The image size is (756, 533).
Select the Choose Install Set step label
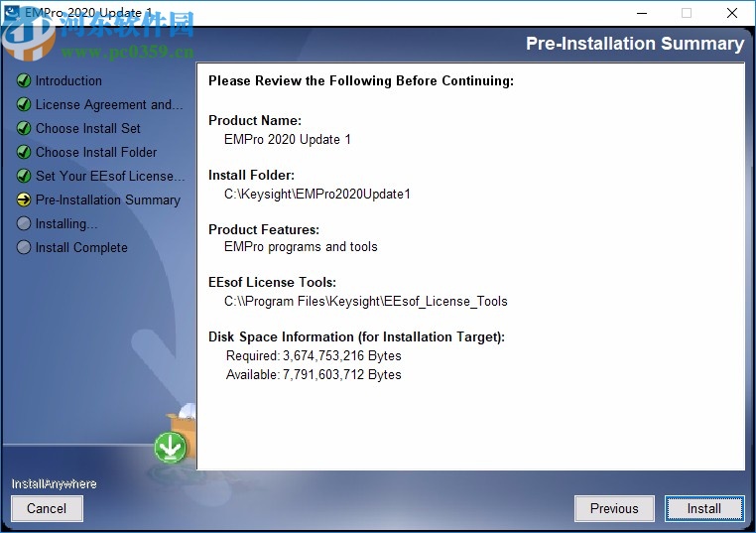87,128
